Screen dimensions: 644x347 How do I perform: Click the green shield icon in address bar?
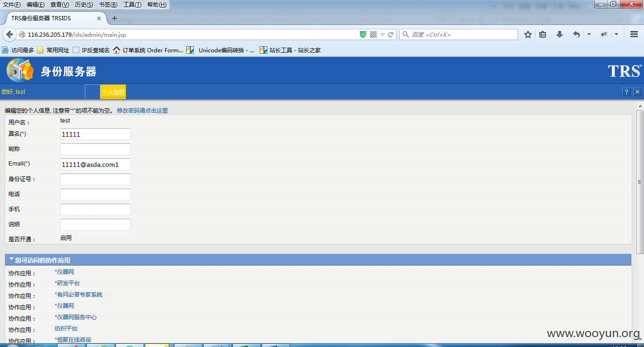pos(363,34)
